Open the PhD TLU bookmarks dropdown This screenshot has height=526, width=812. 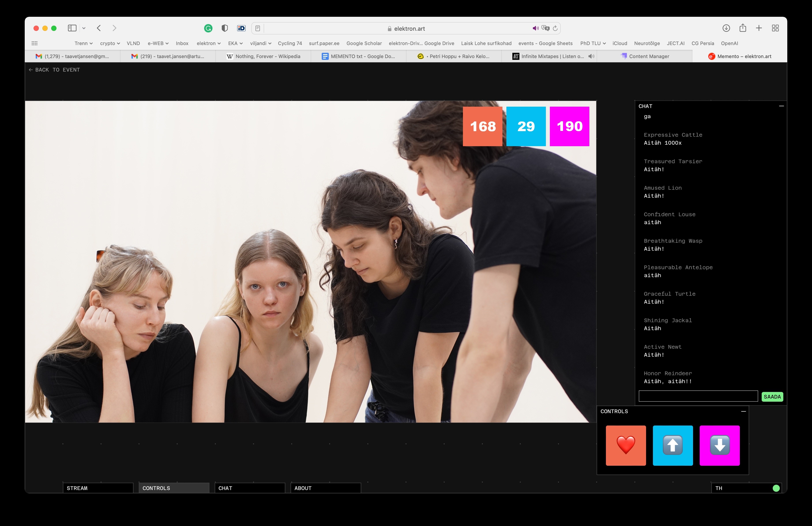click(x=593, y=43)
